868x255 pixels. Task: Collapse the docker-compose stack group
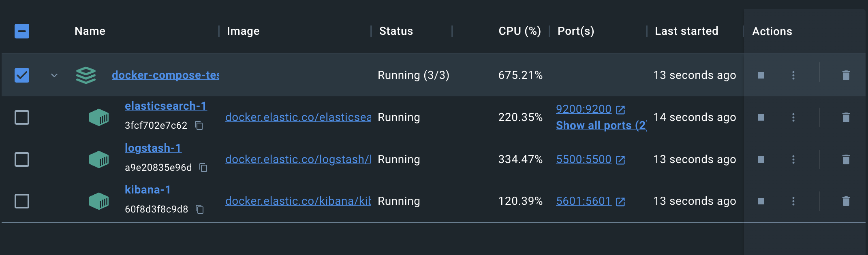(54, 75)
